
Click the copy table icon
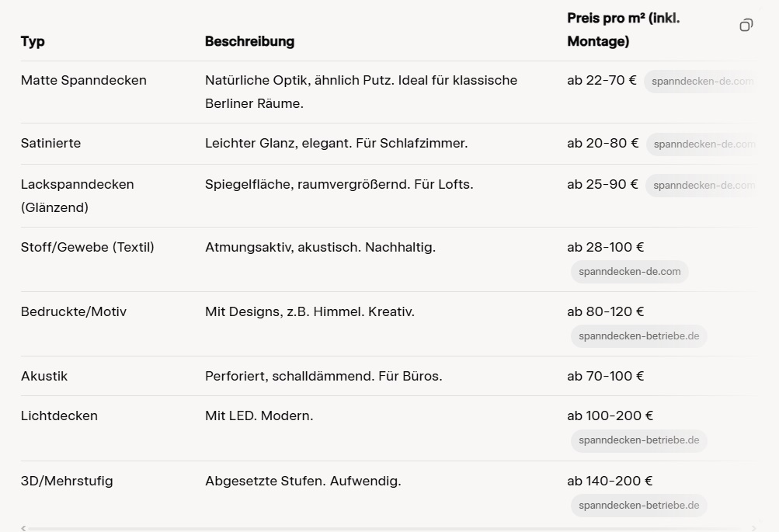click(746, 25)
